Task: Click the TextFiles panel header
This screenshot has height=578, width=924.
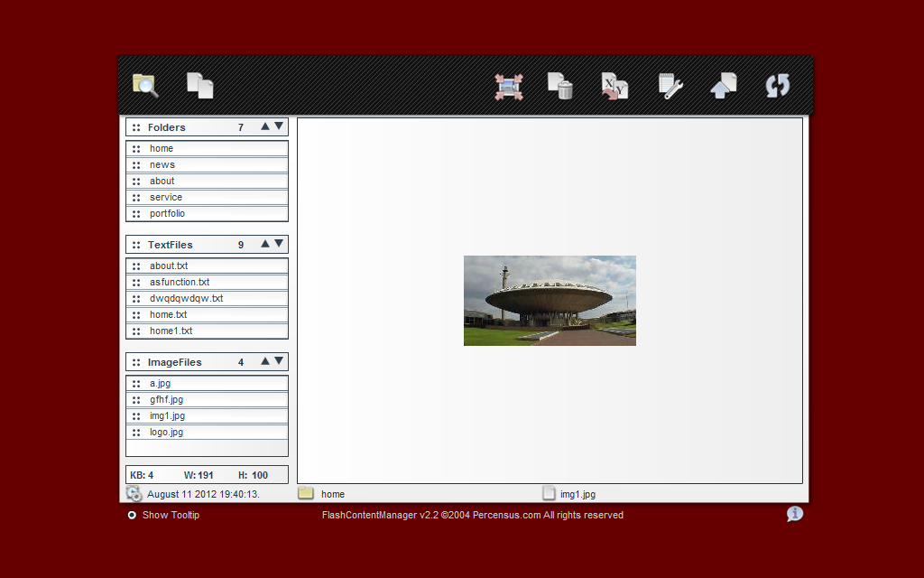Action: [207, 244]
